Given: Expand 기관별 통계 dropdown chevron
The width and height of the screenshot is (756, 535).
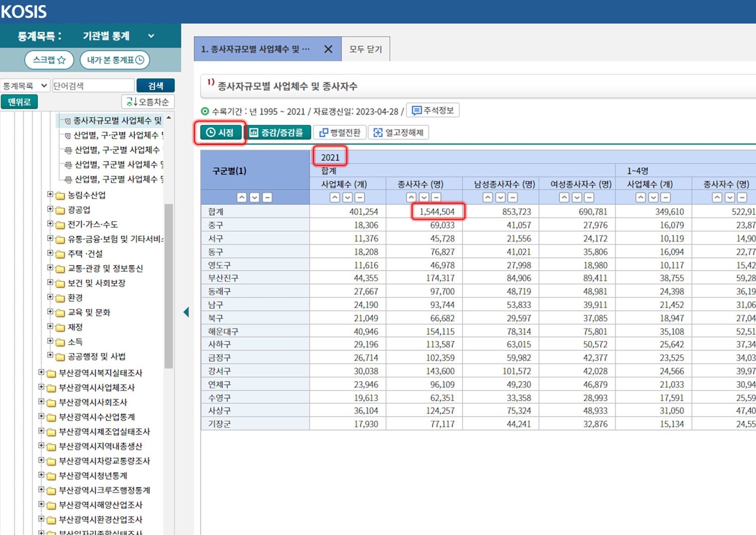Looking at the screenshot, I should [151, 36].
